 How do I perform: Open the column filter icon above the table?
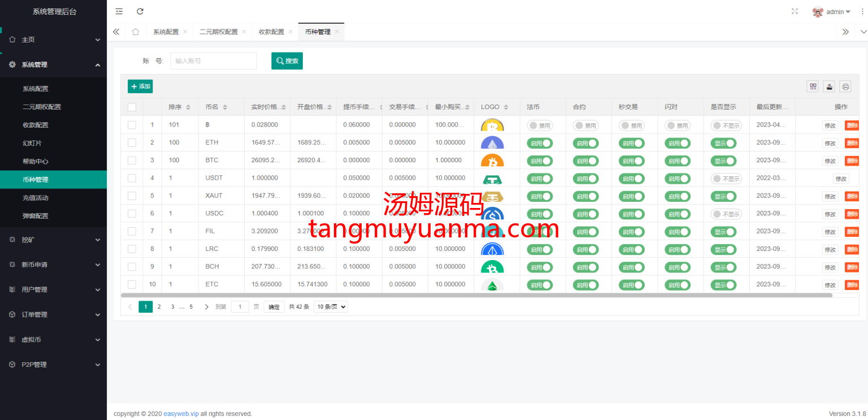click(x=813, y=86)
